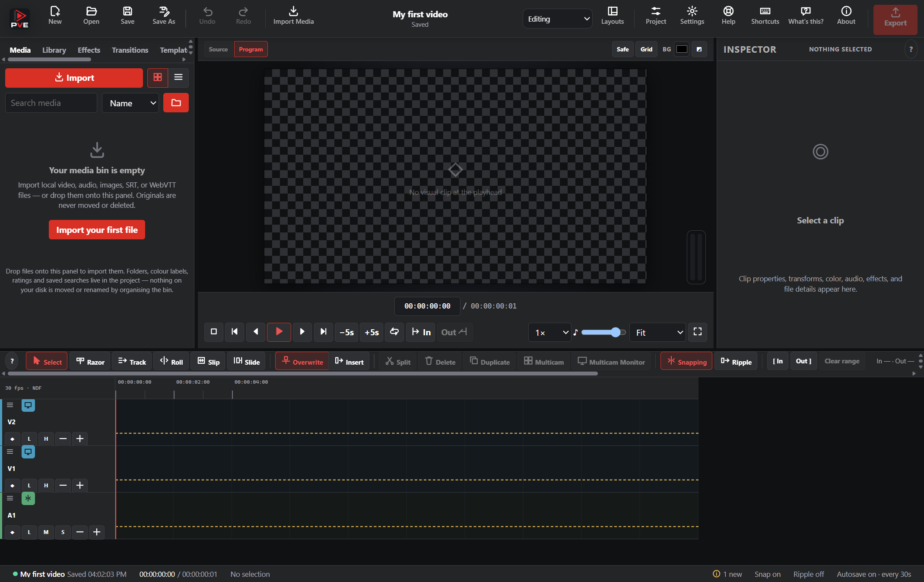Toggle timeline Snapping
This screenshot has height=582, width=924.
click(686, 361)
